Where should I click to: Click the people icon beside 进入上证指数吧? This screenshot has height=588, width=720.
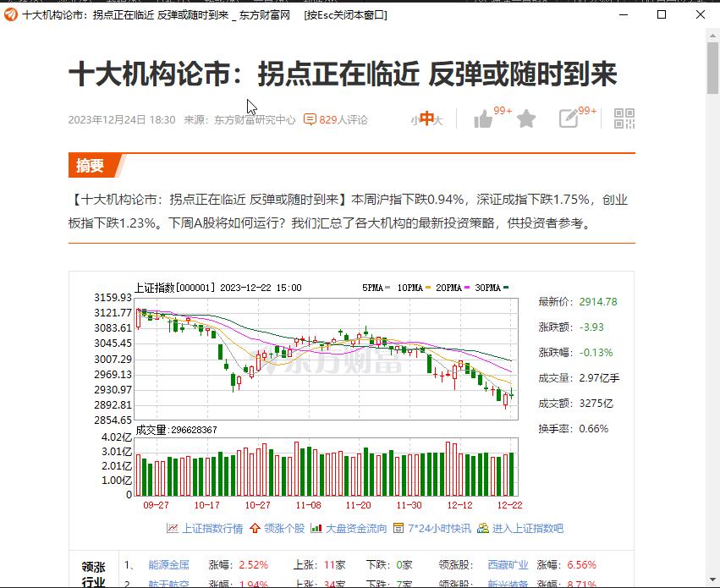click(x=482, y=528)
